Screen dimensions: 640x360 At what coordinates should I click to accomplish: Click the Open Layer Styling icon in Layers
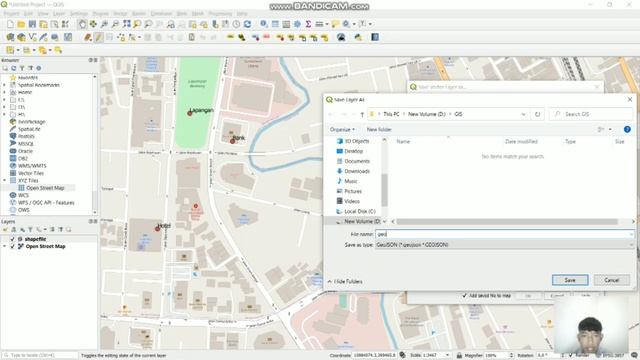(x=5, y=230)
